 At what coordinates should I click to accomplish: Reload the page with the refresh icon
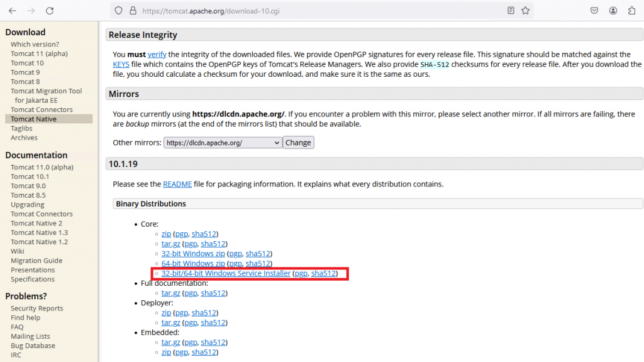[50, 11]
